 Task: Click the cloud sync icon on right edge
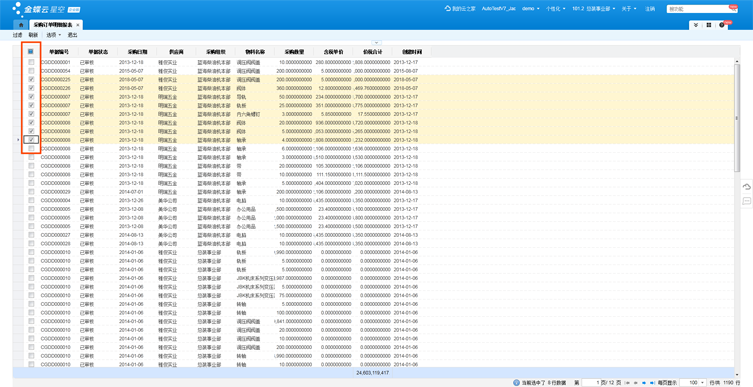tap(747, 186)
